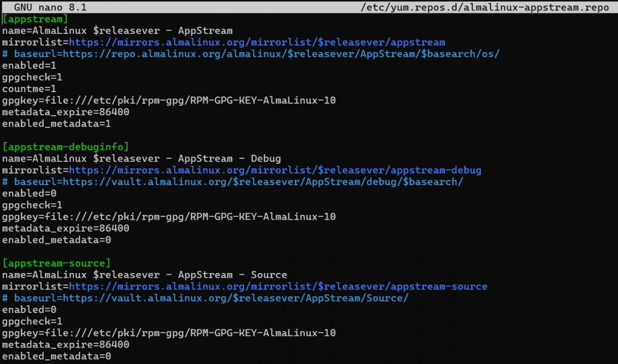This screenshot has height=364, width=618.
Task: Click the gpgkey line under countme=1
Action: click(169, 100)
